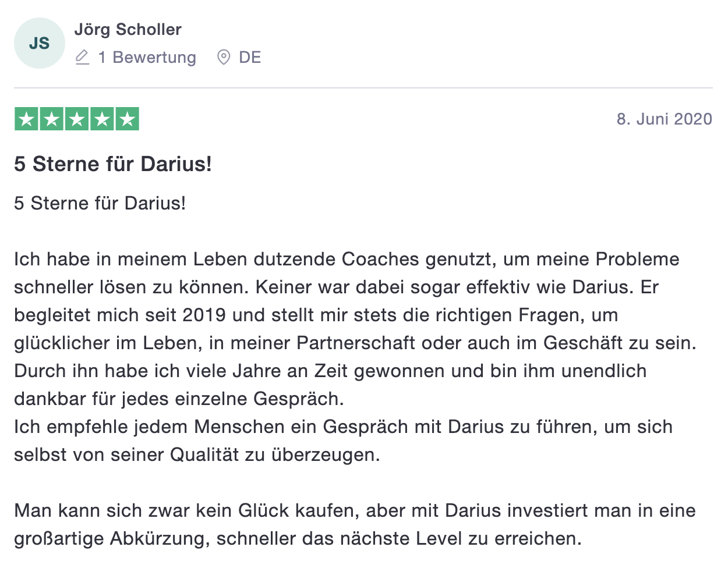Click the horizontal divider below the reviewer info
This screenshot has height=561, width=728.
pyautogui.click(x=363, y=88)
